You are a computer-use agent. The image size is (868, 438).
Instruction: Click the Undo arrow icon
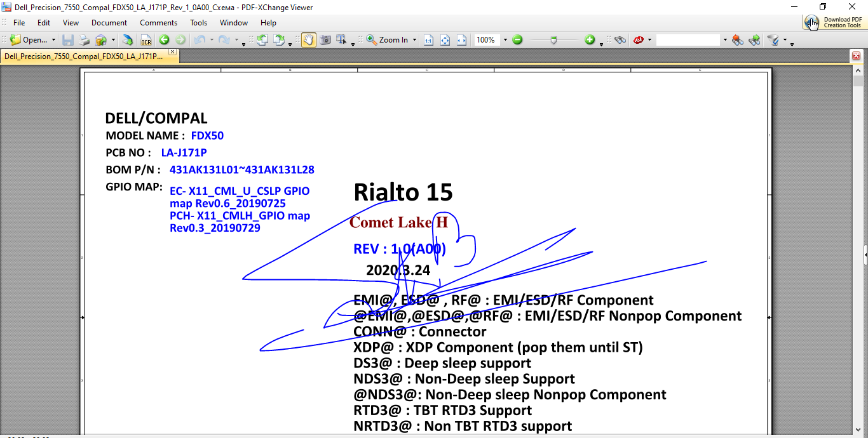[199, 40]
